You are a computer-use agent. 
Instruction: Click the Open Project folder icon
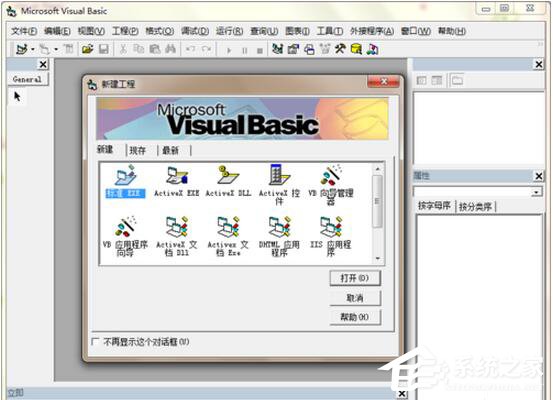[87, 49]
